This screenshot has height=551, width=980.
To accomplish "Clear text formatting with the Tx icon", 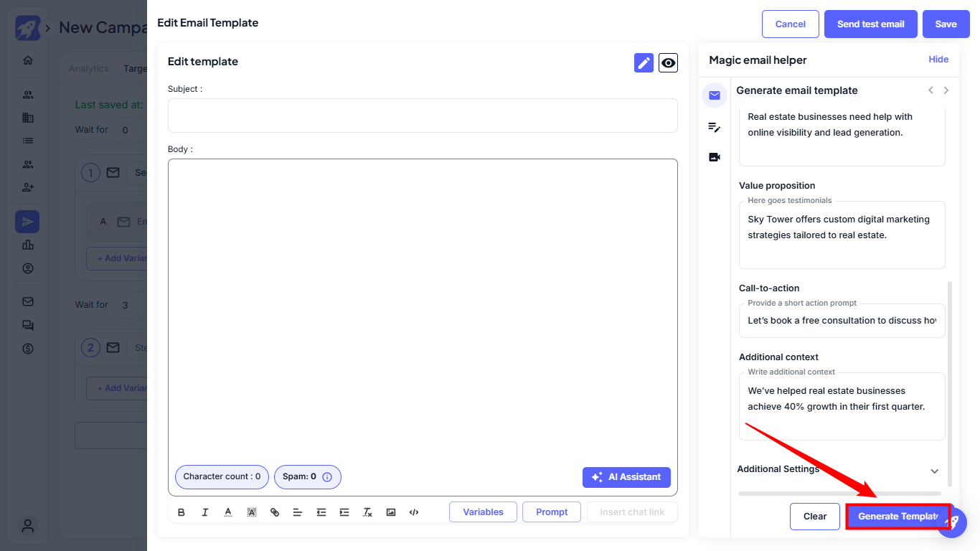I will tap(367, 512).
